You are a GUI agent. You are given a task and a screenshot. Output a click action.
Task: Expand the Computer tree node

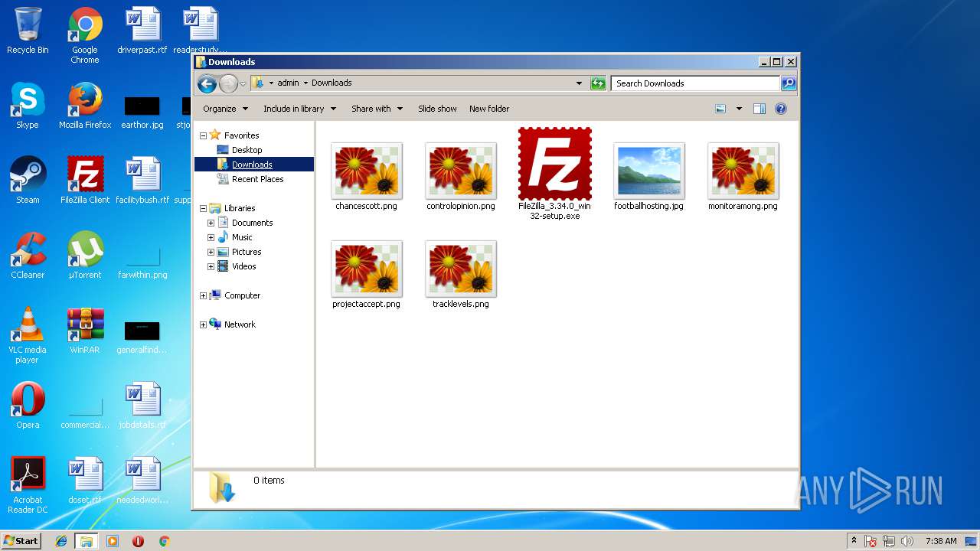point(204,295)
